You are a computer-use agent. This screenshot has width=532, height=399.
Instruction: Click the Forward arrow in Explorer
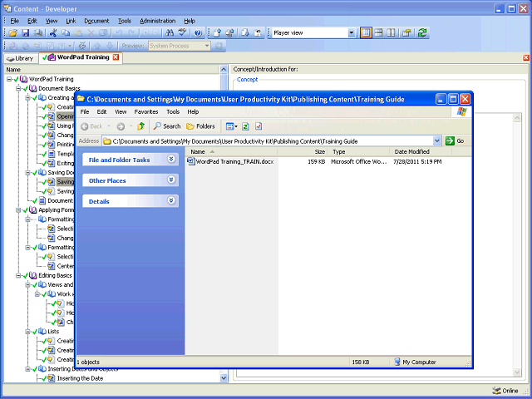tap(121, 126)
